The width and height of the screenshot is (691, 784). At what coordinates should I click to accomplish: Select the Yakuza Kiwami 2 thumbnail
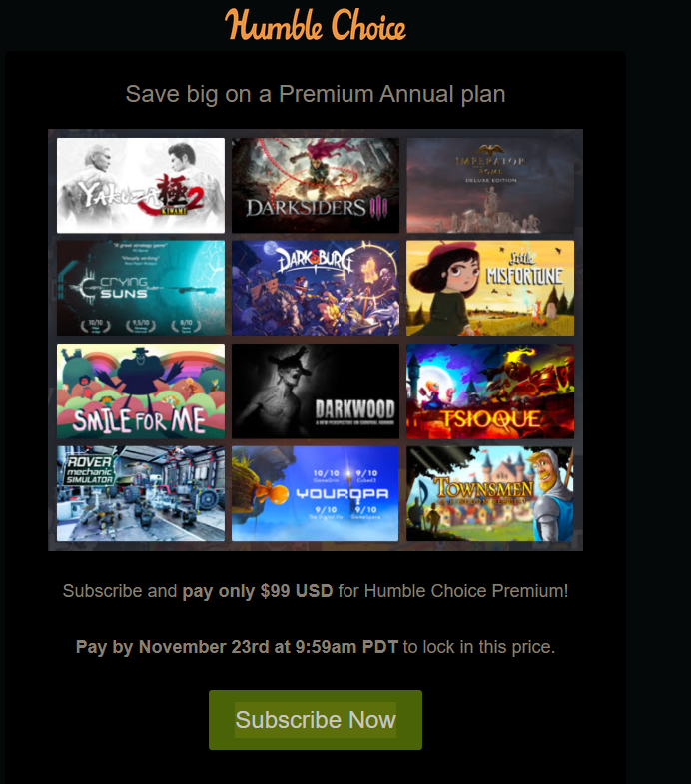click(x=141, y=185)
